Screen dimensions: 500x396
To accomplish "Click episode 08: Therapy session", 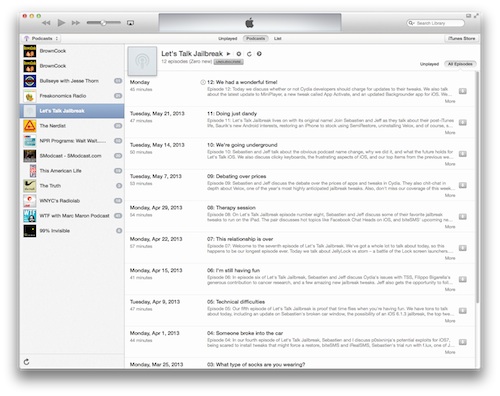I will [x=231, y=208].
